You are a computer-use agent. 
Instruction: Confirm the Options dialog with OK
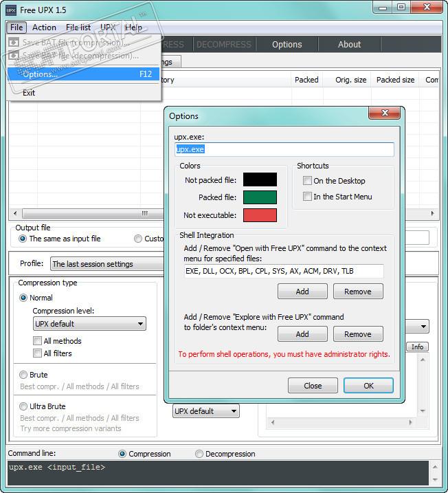tap(368, 386)
